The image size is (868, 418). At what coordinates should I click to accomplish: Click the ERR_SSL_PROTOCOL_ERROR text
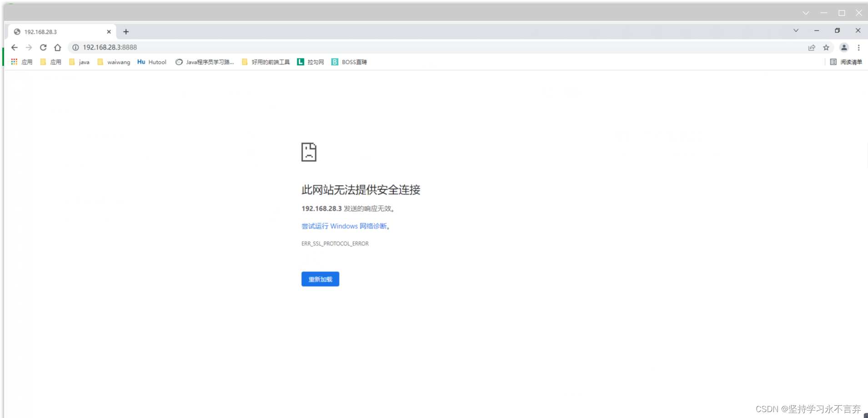[335, 244]
